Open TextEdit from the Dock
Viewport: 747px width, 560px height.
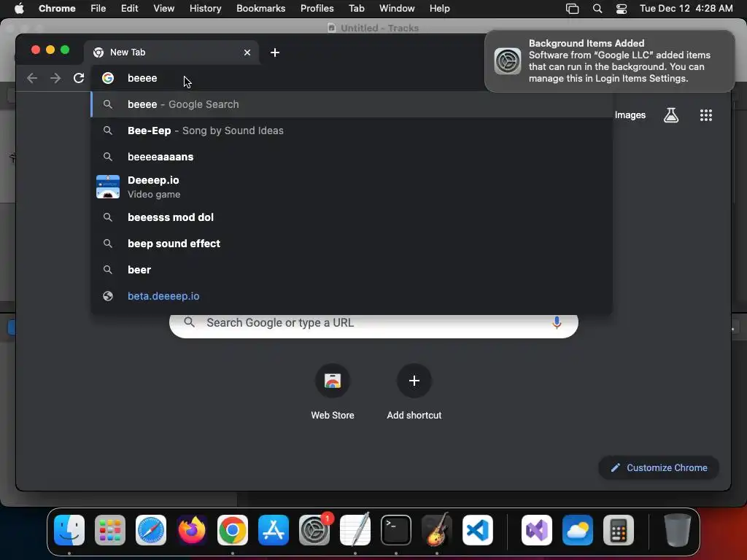(x=355, y=530)
